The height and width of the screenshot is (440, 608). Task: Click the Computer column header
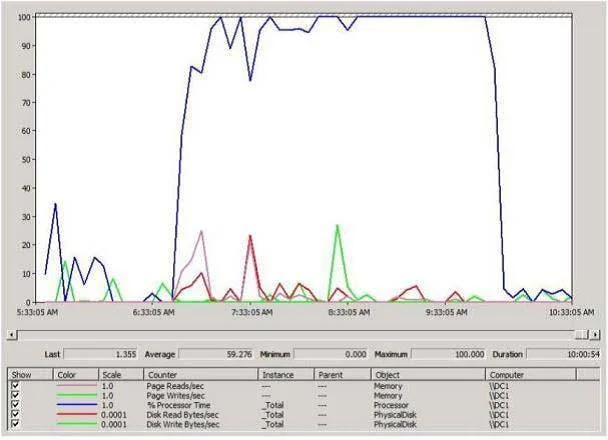tap(531, 374)
